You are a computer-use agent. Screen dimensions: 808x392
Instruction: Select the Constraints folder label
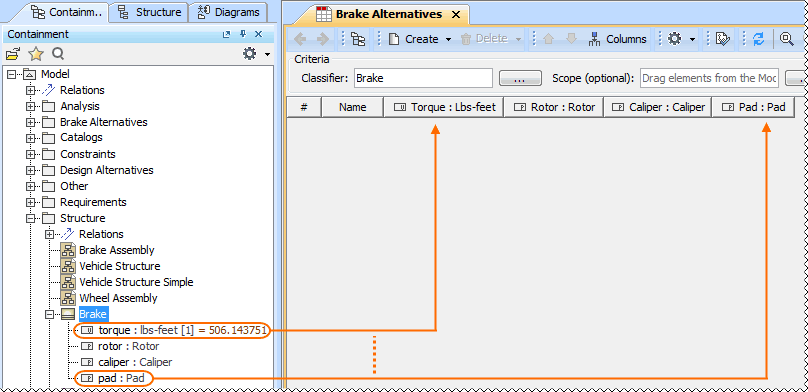(x=88, y=154)
